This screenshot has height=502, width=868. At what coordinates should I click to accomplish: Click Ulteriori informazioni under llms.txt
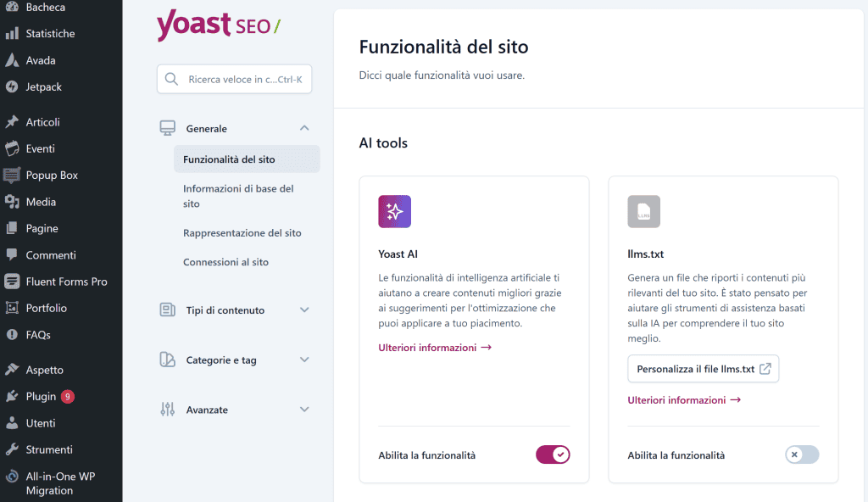pyautogui.click(x=684, y=400)
